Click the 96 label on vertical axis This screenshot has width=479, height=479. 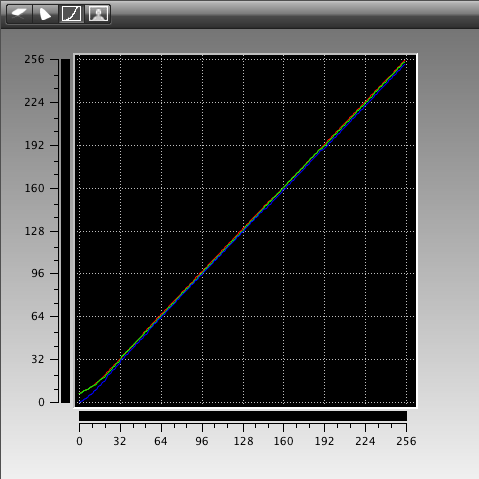(38, 273)
